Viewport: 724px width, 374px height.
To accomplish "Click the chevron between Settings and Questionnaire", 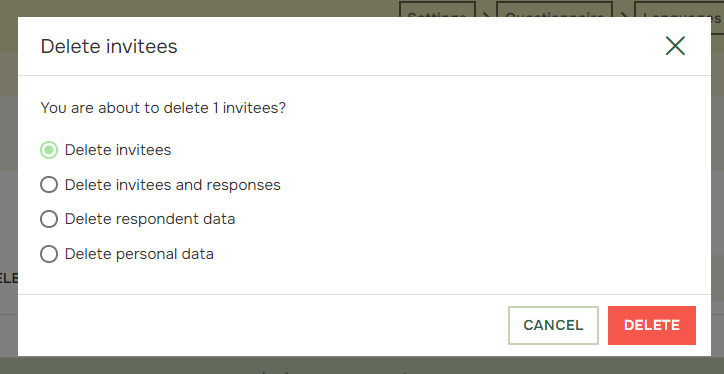I will [x=486, y=14].
